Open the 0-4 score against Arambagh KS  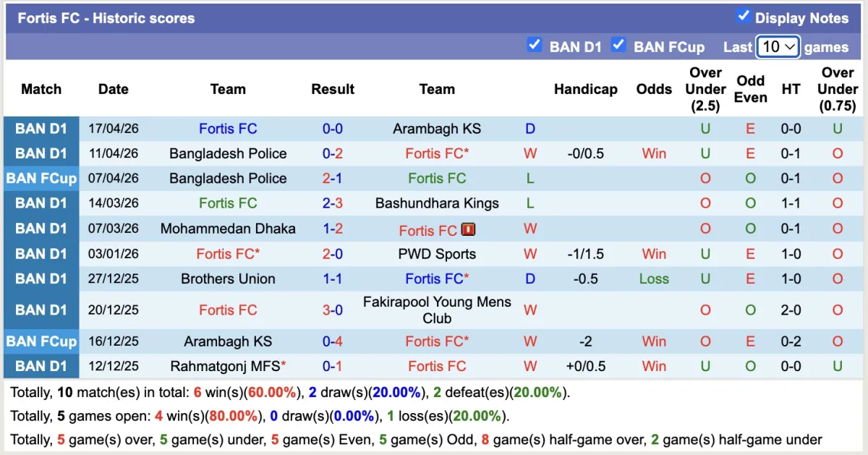tap(333, 341)
